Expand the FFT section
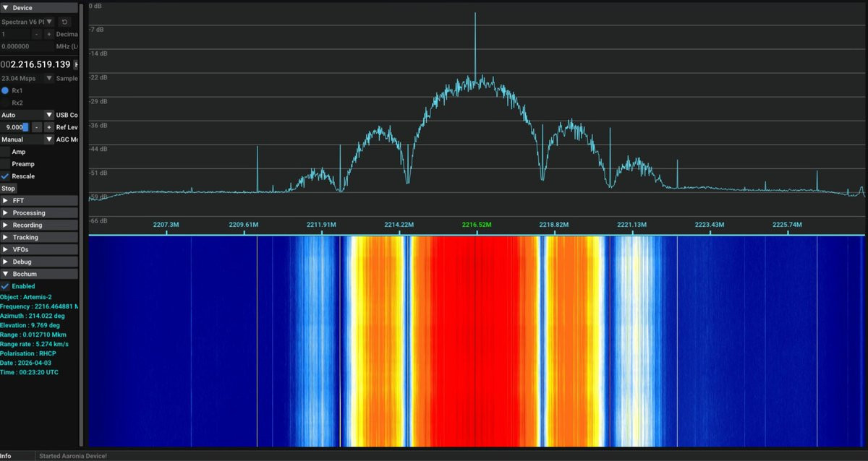 click(x=39, y=200)
